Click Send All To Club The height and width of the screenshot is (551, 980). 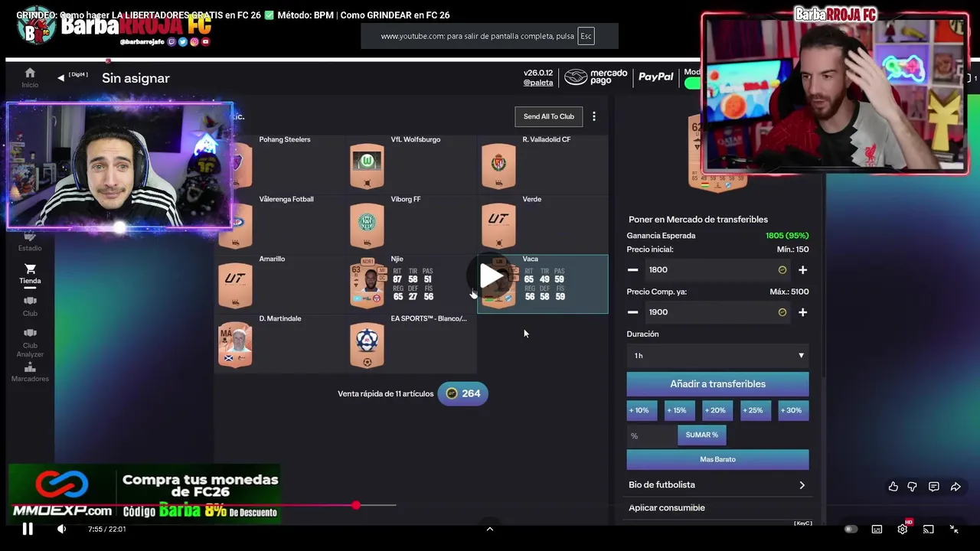pos(548,116)
